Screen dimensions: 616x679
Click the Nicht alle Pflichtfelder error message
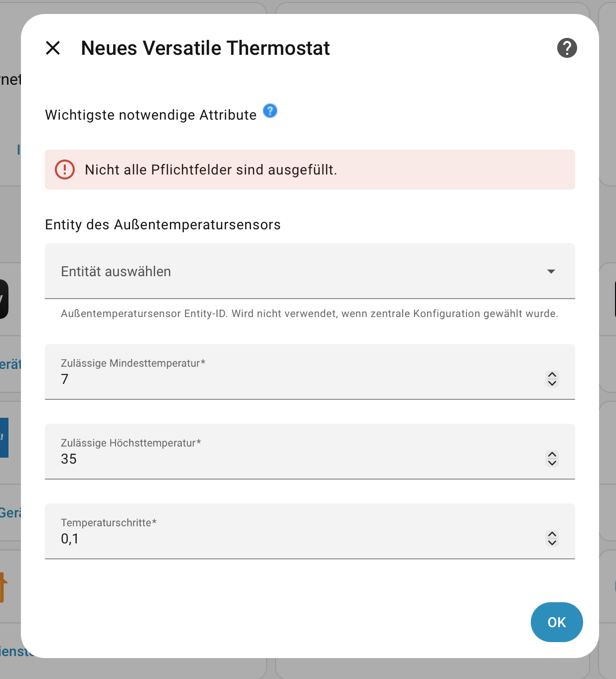coord(211,170)
